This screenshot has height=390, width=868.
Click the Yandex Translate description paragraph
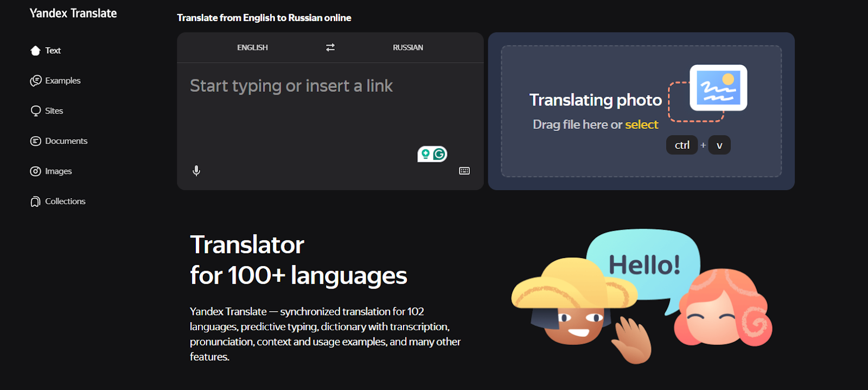pos(325,334)
